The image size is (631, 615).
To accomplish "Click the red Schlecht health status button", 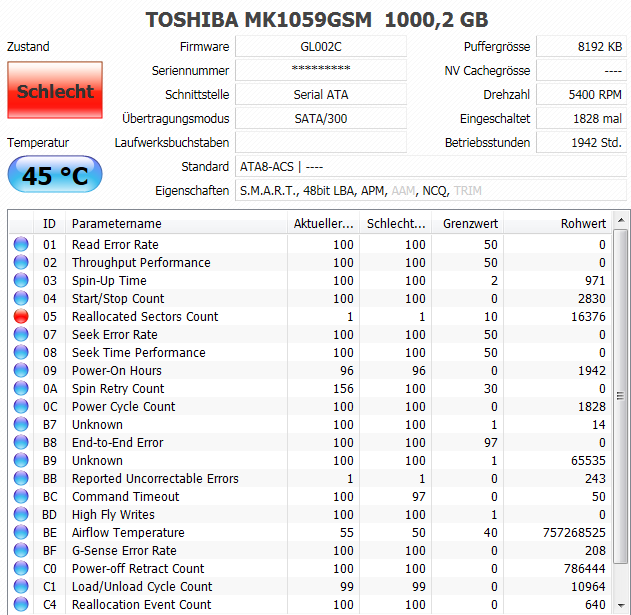I will tap(55, 90).
